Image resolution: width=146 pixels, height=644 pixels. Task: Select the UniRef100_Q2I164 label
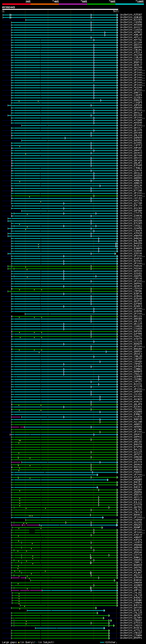tap(131, 42)
